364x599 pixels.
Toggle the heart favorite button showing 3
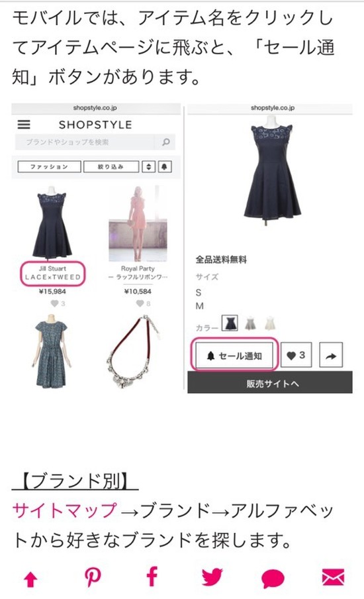(x=296, y=355)
